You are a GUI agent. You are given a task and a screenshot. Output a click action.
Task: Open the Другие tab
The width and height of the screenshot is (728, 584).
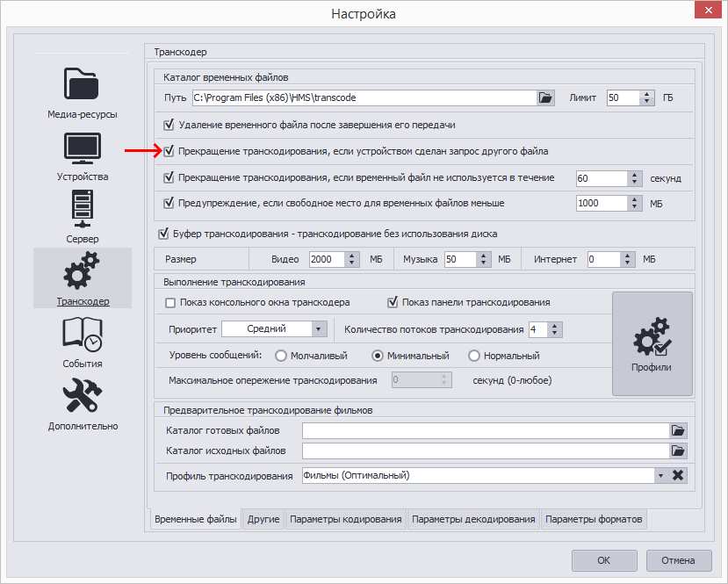point(263,519)
